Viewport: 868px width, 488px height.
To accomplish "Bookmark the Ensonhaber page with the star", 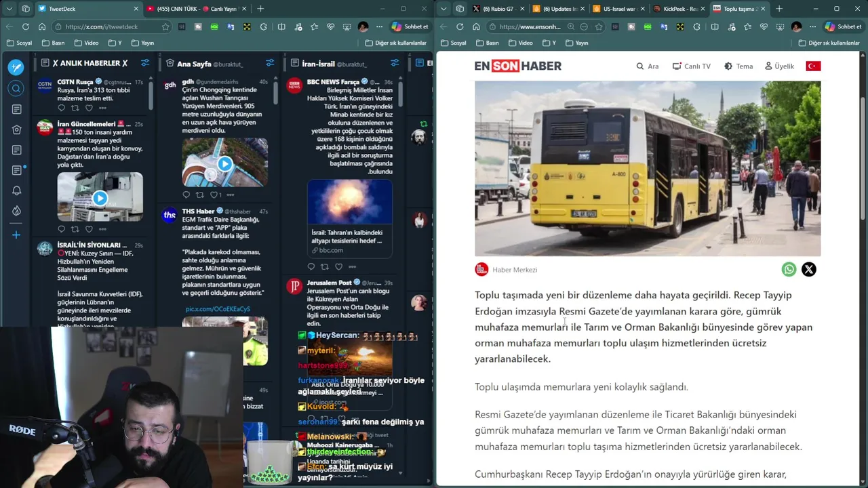I will click(x=599, y=26).
